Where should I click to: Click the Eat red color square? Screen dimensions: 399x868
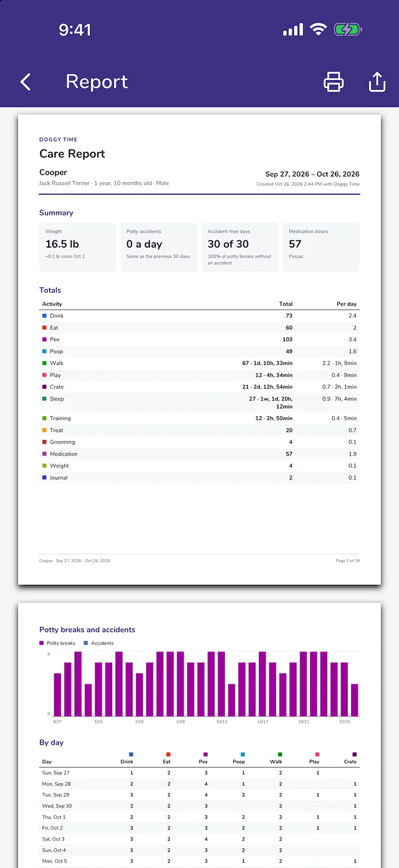44,328
